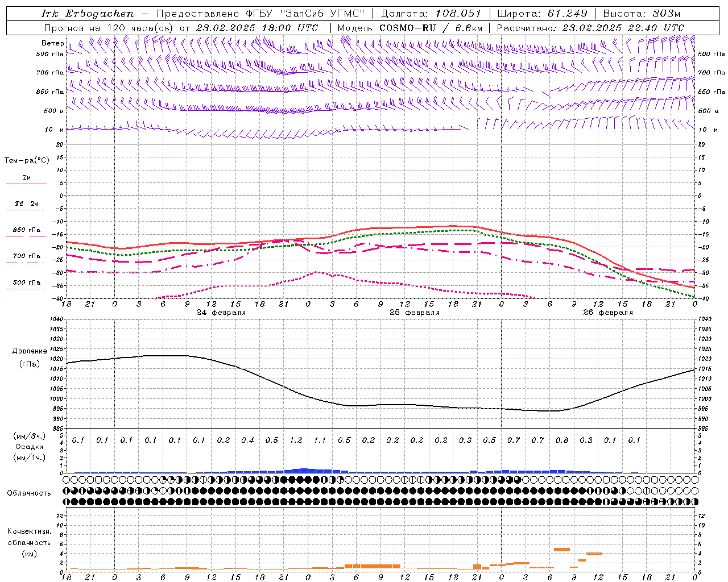
Task: Select the latitude value 61.249
Action: pyautogui.click(x=567, y=14)
